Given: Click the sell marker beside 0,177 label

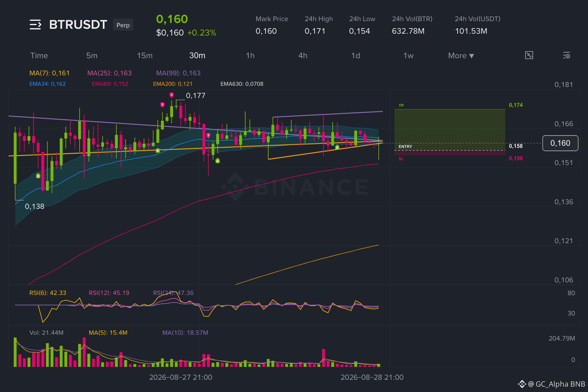Looking at the screenshot, I should point(171,95).
